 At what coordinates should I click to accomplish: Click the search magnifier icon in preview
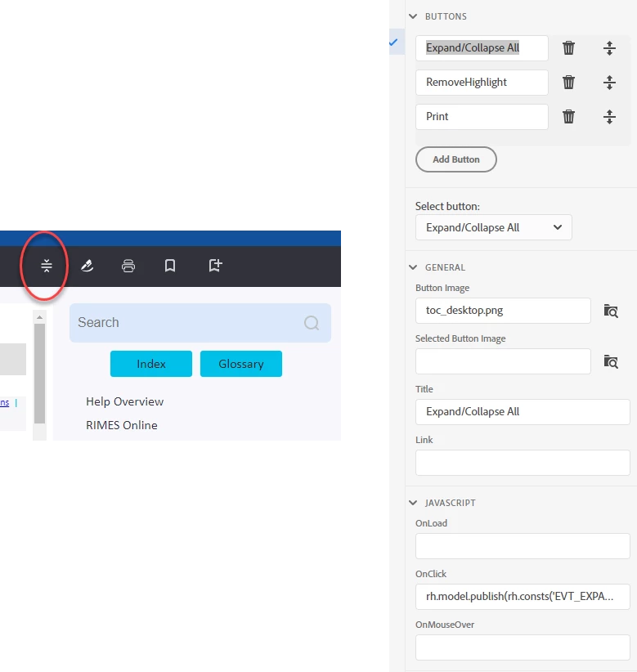[312, 323]
